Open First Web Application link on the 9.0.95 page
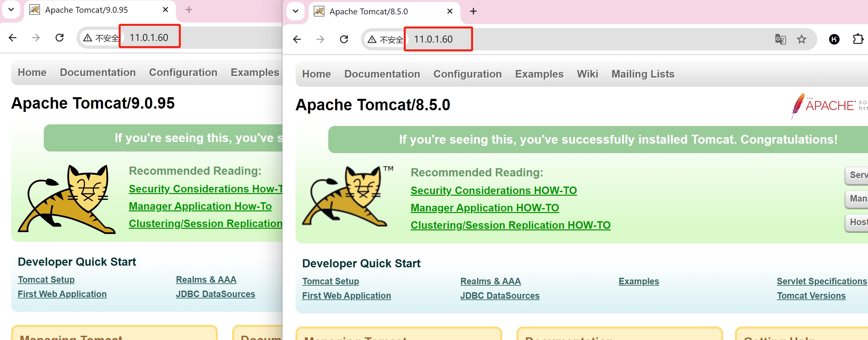 click(62, 294)
